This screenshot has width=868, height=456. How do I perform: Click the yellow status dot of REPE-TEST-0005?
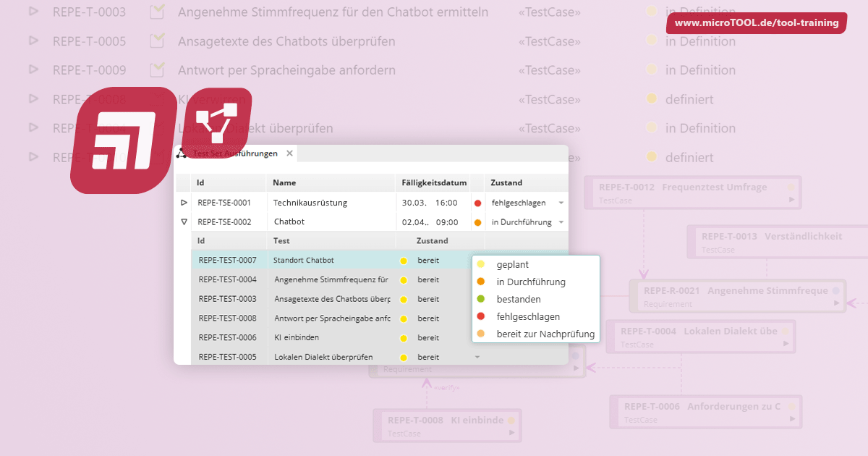(404, 358)
